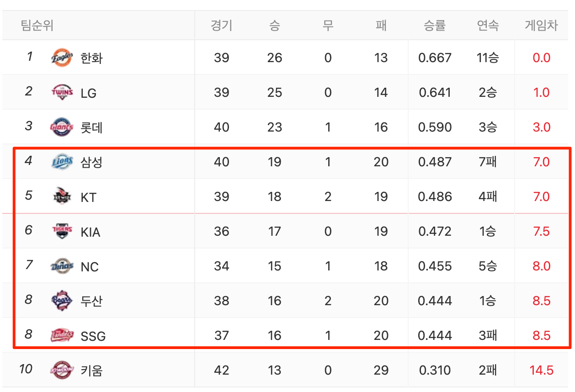Click the 경기 column header

[221, 26]
